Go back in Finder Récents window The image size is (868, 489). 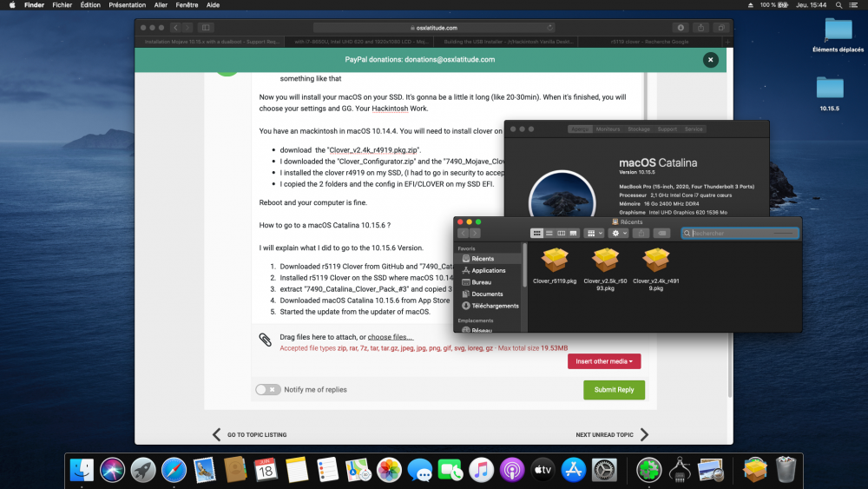(x=464, y=233)
